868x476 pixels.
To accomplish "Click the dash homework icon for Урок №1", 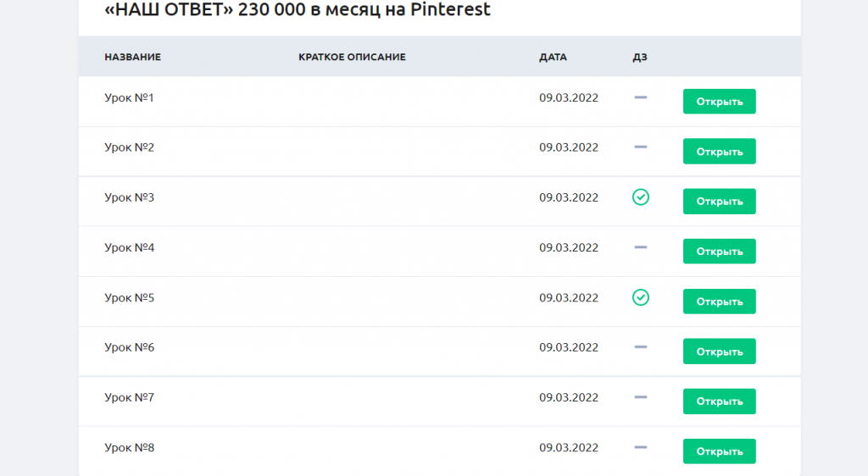I will tap(641, 97).
